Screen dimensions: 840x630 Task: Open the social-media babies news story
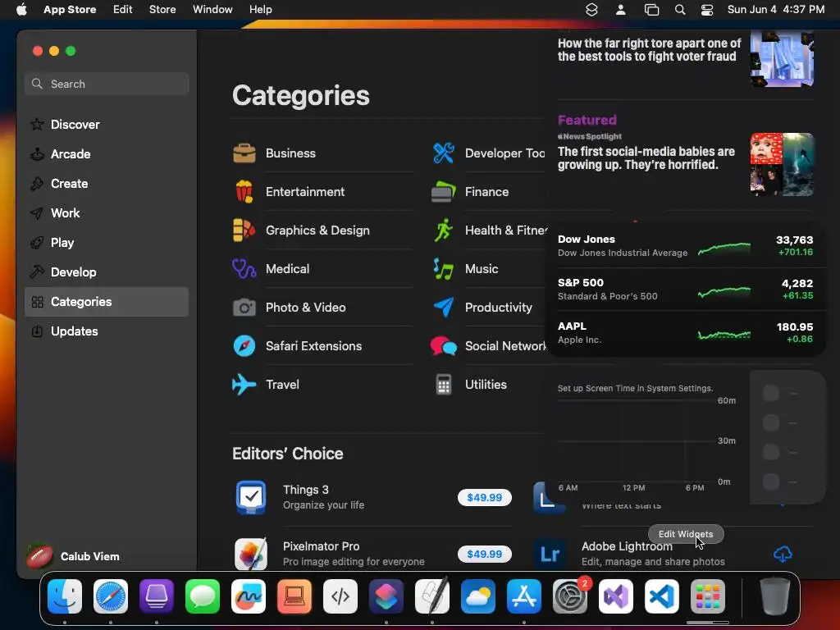tap(646, 158)
